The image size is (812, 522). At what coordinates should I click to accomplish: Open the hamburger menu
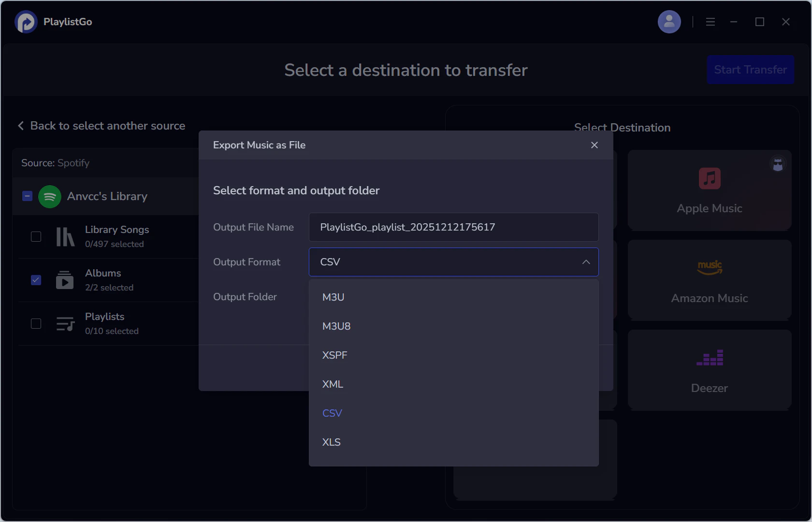710,21
